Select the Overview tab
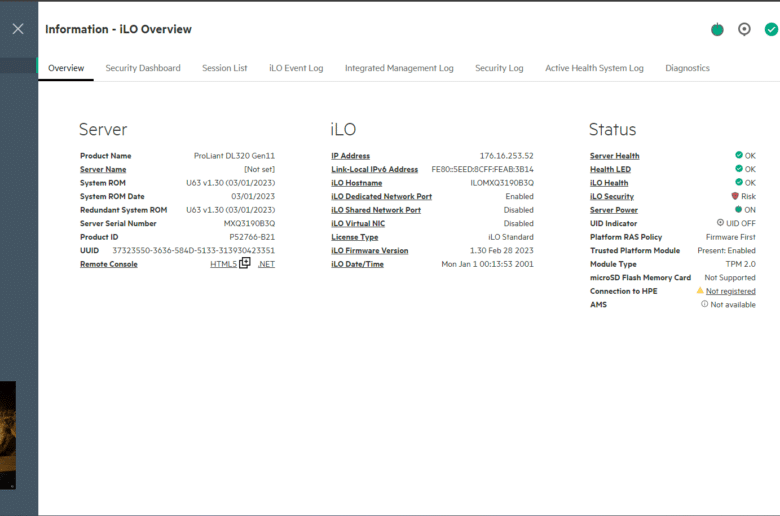Viewport: 780px width, 516px height. click(x=66, y=68)
